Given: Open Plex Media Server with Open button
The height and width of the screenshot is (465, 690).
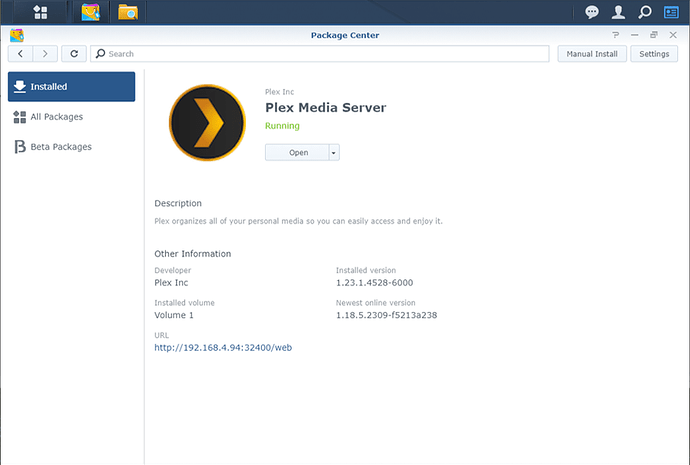Looking at the screenshot, I should (x=297, y=152).
